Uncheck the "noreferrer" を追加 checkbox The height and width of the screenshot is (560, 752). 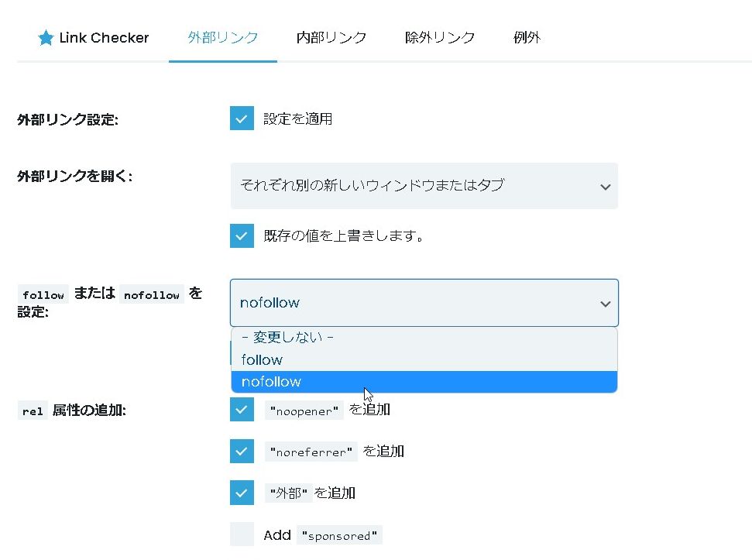point(242,451)
